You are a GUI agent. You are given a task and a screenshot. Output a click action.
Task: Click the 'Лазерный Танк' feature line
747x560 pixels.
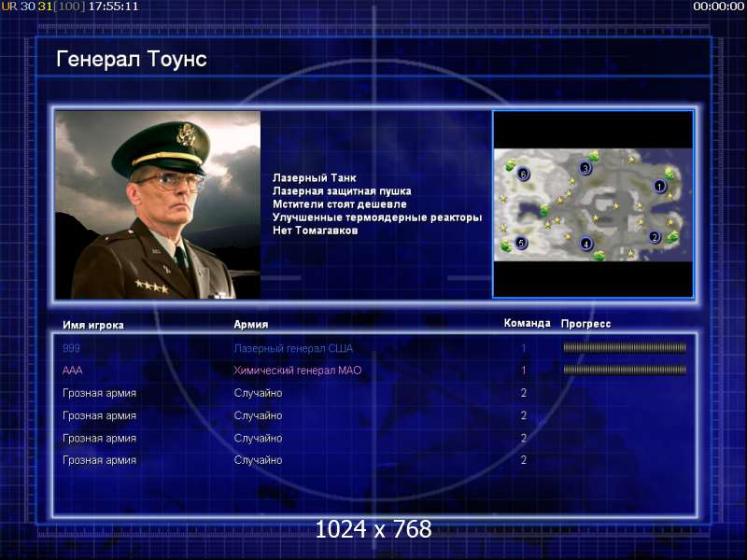click(315, 177)
